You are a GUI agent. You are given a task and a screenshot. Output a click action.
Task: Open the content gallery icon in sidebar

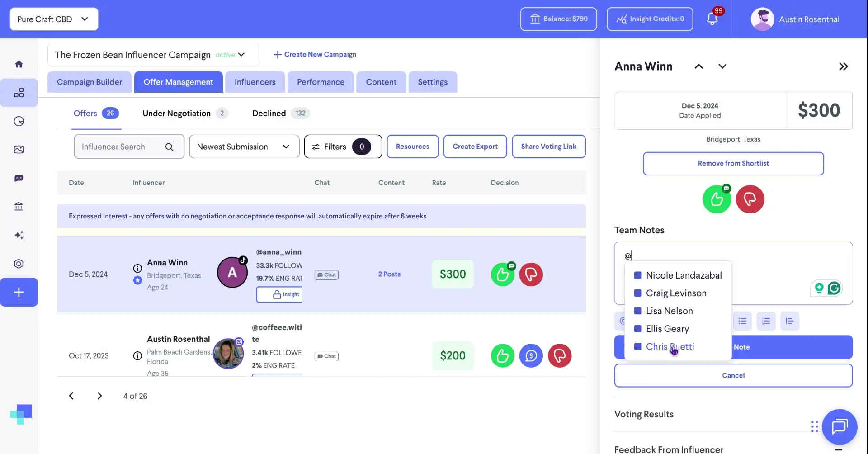(x=19, y=149)
